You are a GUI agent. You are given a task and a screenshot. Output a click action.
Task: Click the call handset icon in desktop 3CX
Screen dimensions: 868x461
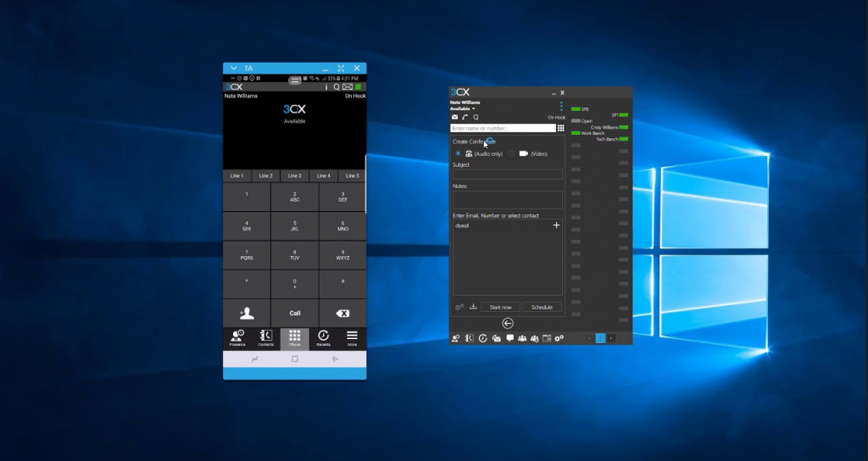pyautogui.click(x=465, y=117)
